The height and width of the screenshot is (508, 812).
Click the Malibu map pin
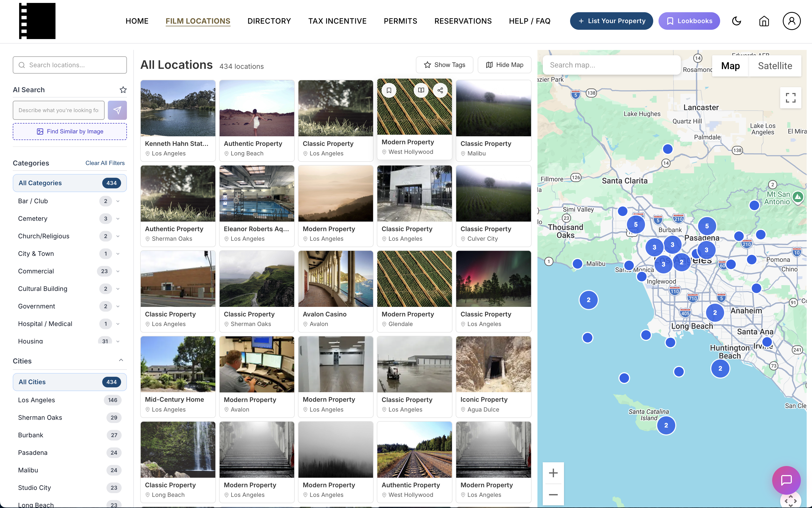tap(577, 264)
